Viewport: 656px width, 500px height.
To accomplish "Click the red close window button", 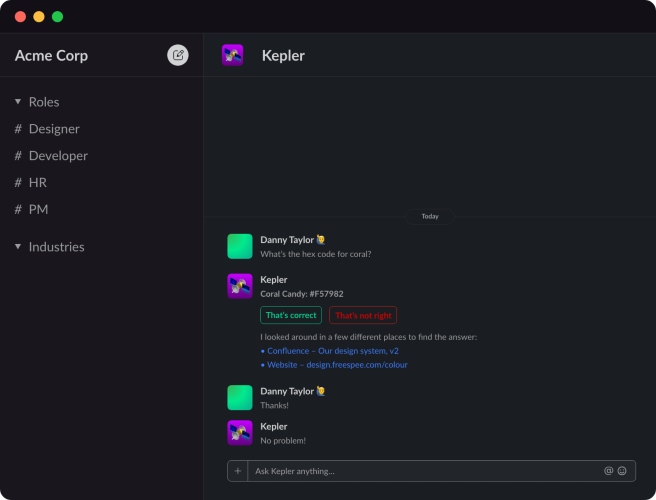I will click(x=20, y=17).
